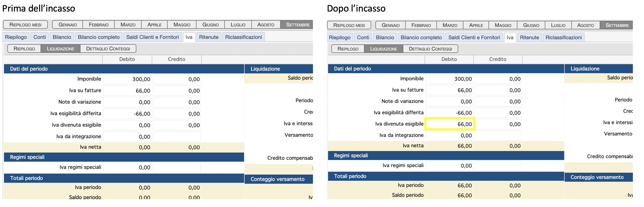The height and width of the screenshot is (207, 644).
Task: Select Marzo month in the Prima dell'incasso panel
Action: pyautogui.click(x=128, y=25)
